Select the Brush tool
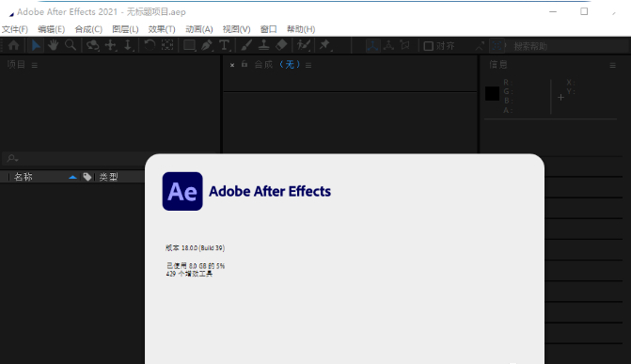The height and width of the screenshot is (364, 631). tap(246, 45)
